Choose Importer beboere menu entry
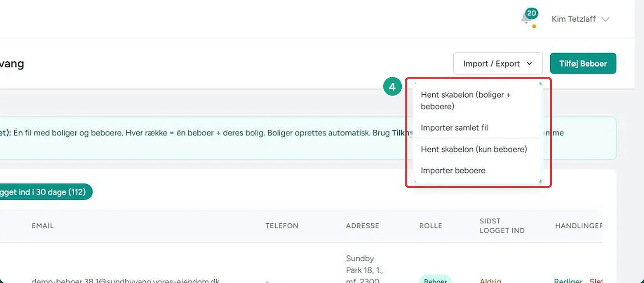The height and width of the screenshot is (283, 644). coord(477,171)
